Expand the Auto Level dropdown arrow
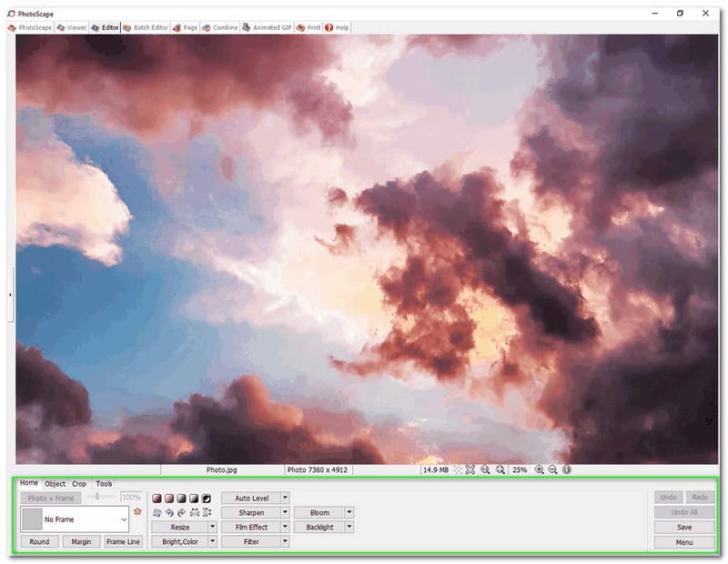The width and height of the screenshot is (728, 564). 285,499
